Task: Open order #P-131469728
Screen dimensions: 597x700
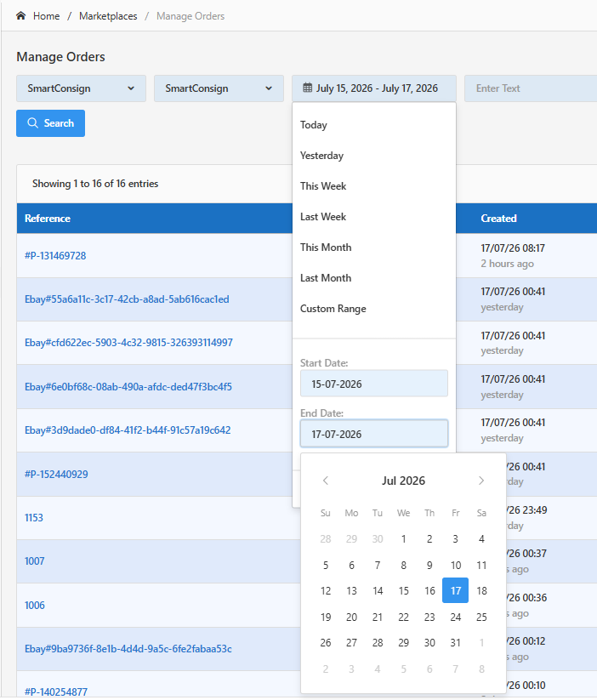Action: pos(55,256)
